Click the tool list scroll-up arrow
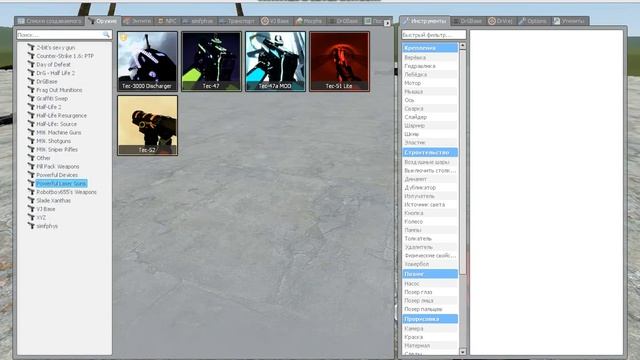 coord(462,46)
